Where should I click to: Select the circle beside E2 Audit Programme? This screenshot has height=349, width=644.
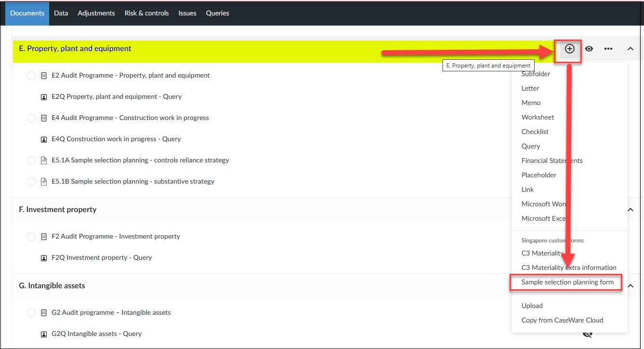pyautogui.click(x=31, y=76)
